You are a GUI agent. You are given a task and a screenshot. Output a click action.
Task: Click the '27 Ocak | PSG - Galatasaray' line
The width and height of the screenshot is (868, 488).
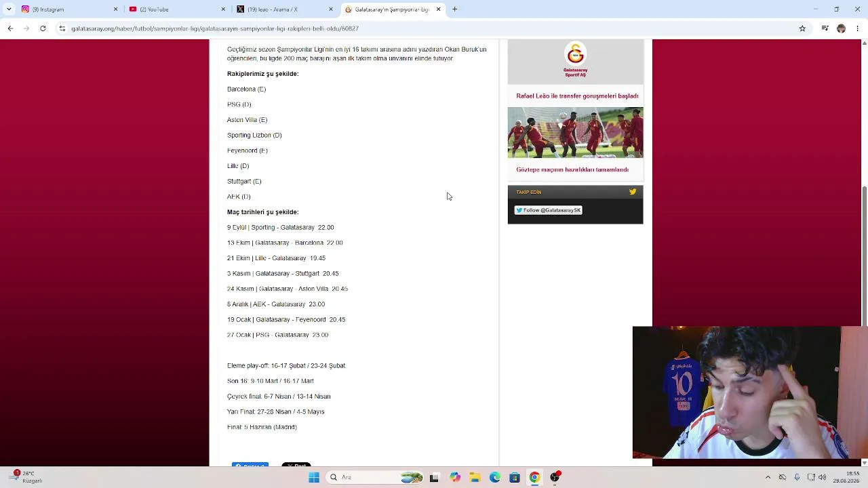tap(277, 335)
